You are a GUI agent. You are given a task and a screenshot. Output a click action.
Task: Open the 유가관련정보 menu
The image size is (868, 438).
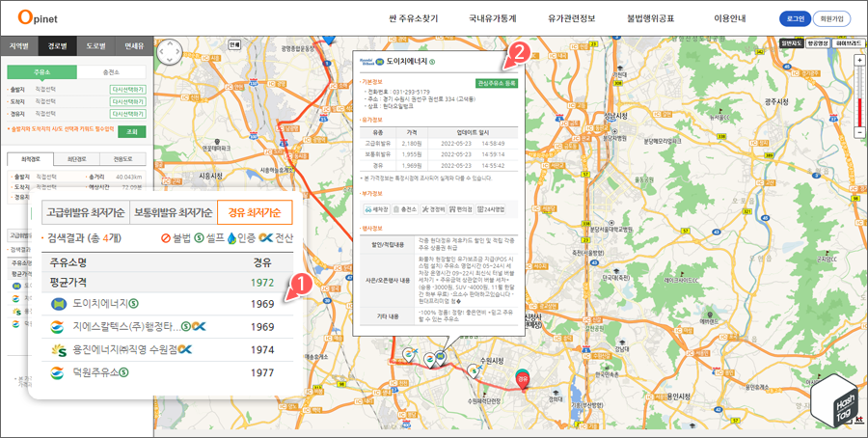point(571,18)
